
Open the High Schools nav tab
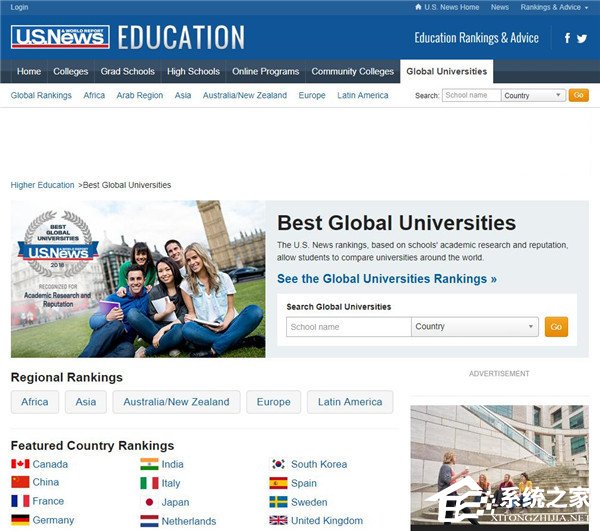pyautogui.click(x=193, y=72)
